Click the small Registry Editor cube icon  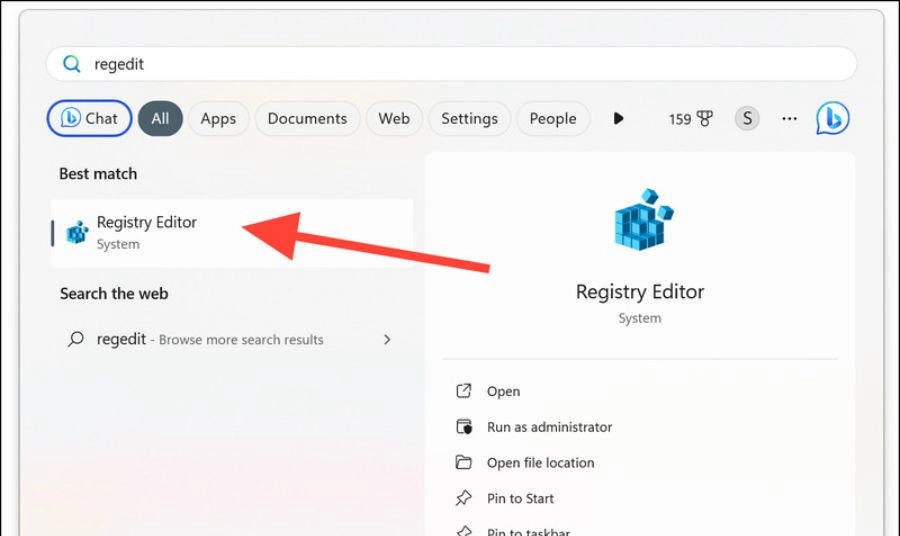pyautogui.click(x=77, y=232)
